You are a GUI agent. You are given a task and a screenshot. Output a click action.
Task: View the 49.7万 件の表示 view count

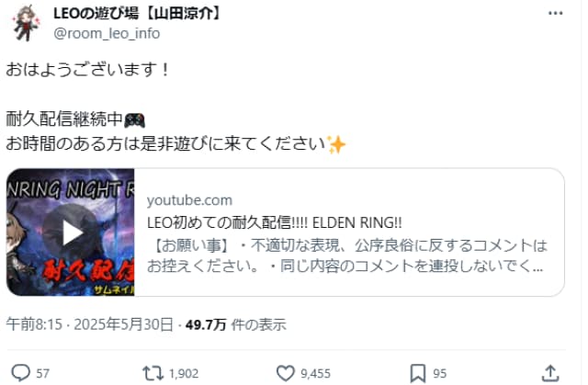point(235,324)
